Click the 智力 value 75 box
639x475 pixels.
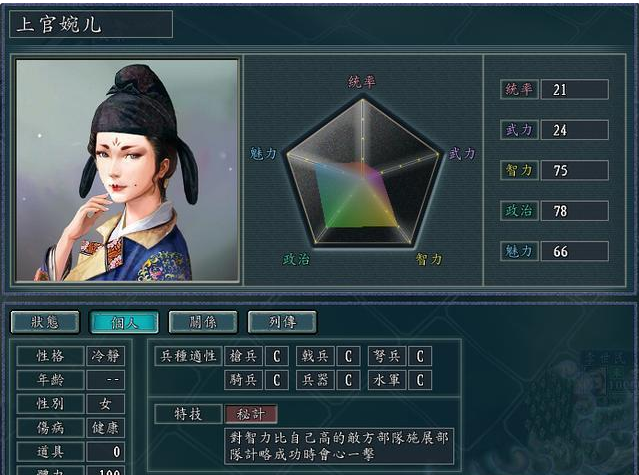(x=575, y=170)
